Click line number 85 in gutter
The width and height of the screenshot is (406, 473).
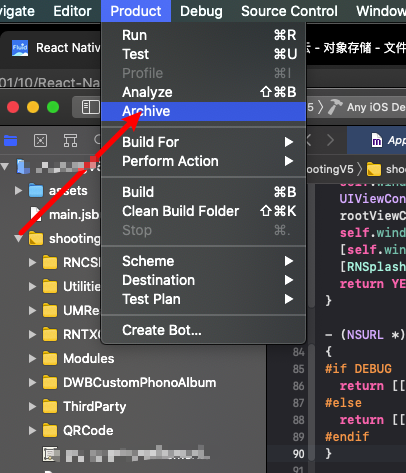click(x=298, y=369)
